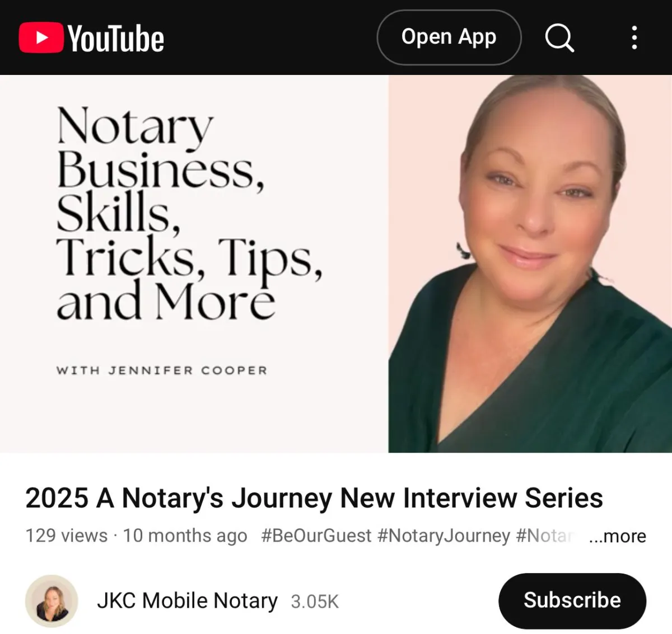Subscribe to JKC Mobile Notary

point(572,601)
